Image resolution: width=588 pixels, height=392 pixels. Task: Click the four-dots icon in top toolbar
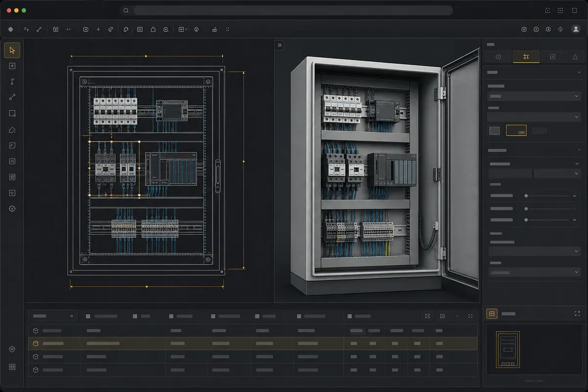tap(227, 29)
